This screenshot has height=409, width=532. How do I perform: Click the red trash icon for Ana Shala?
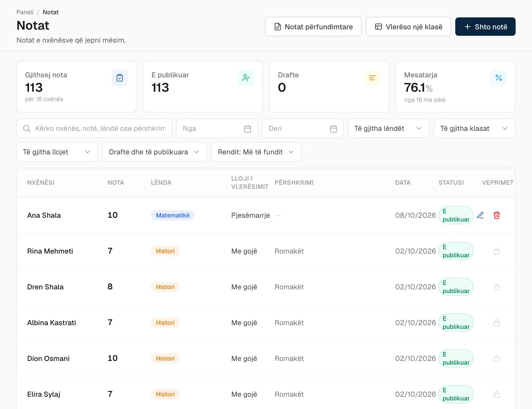pos(497,215)
